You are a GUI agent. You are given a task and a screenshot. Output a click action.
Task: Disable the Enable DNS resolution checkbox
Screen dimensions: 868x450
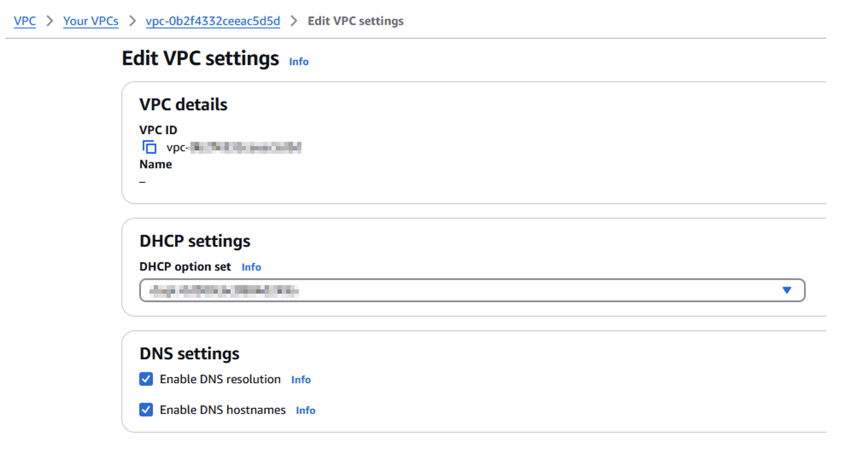click(146, 379)
